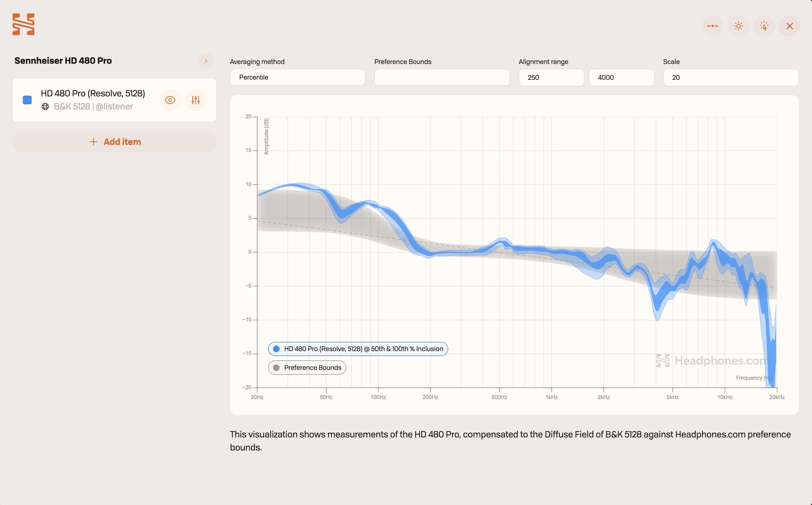Click the Frequency (Hz) axis label
The width and height of the screenshot is (812, 505).
pyautogui.click(x=754, y=378)
